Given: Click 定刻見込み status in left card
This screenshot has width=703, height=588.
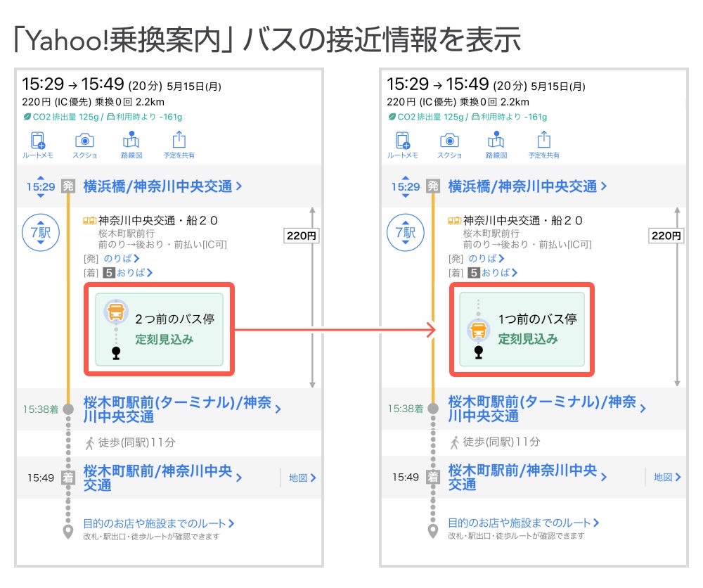Looking at the screenshot, I should pos(164,340).
